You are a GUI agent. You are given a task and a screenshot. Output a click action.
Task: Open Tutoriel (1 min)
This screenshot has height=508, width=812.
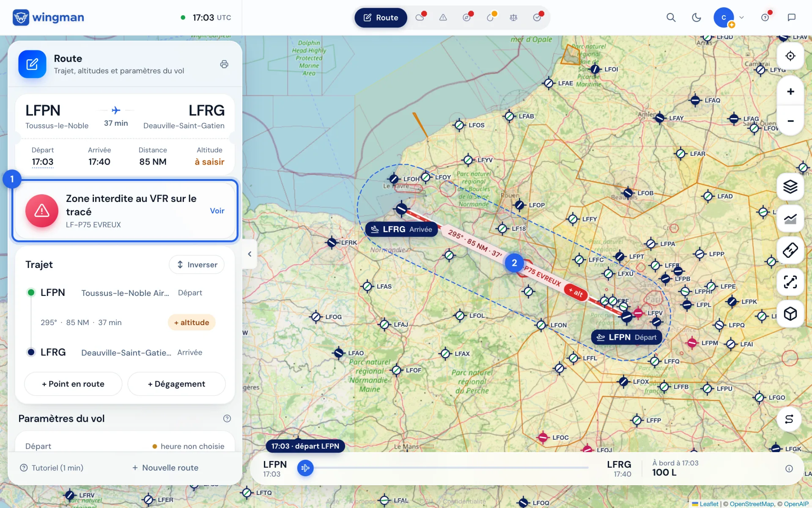(x=52, y=468)
